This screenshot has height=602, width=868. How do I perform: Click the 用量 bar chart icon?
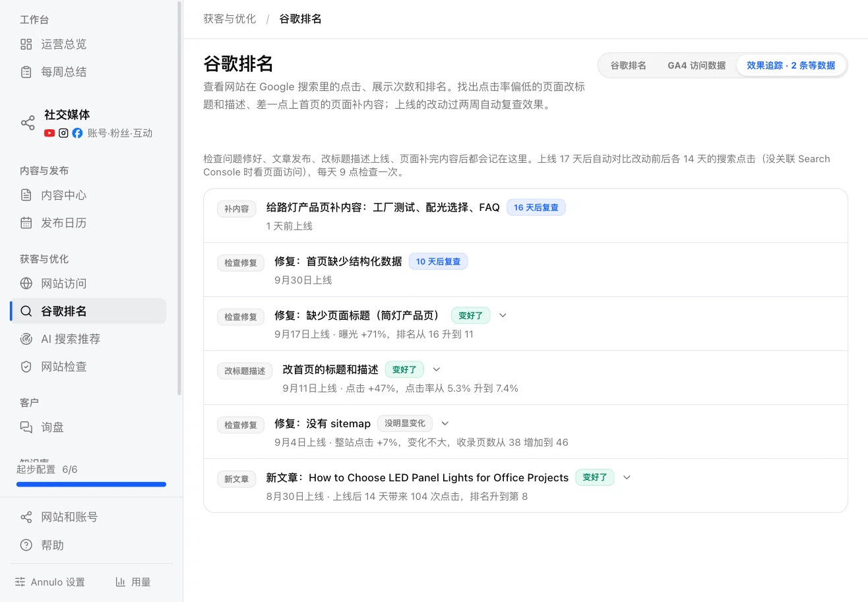121,582
